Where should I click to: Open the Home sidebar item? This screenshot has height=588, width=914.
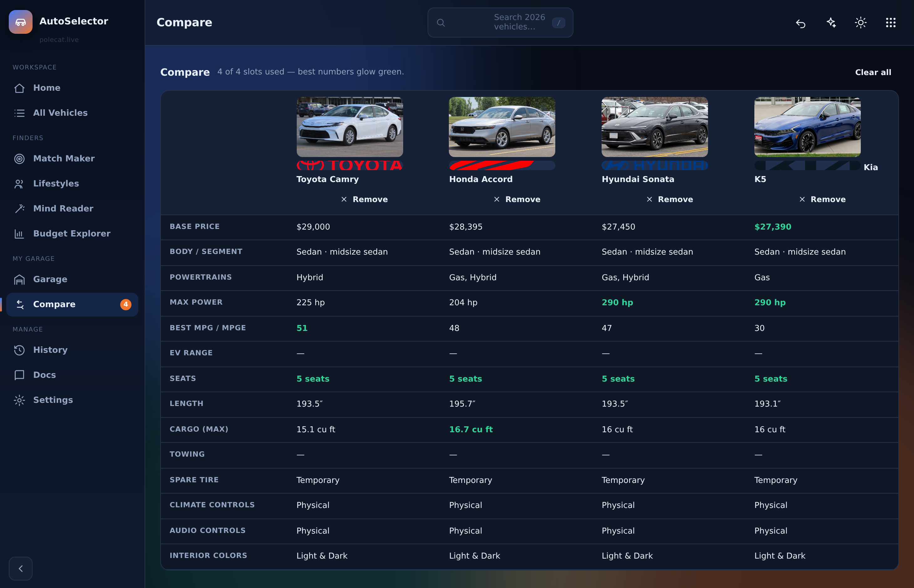coord(72,88)
